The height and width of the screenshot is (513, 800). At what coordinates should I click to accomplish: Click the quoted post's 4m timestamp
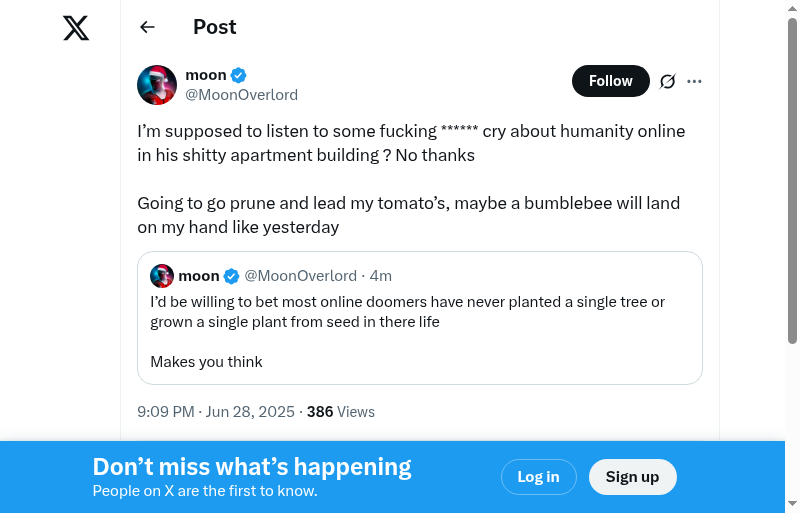[381, 276]
